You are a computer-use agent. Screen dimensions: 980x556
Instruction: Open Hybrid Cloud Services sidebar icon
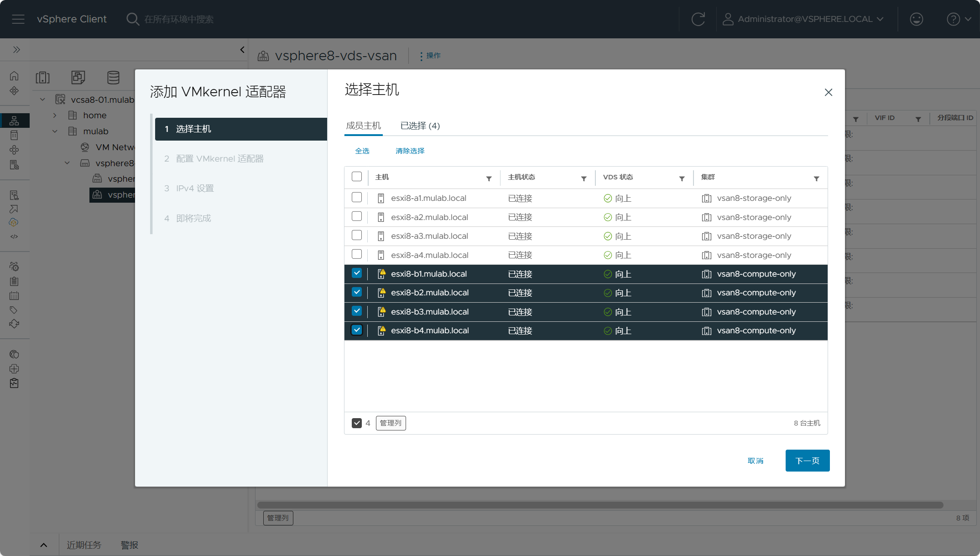pos(14,222)
